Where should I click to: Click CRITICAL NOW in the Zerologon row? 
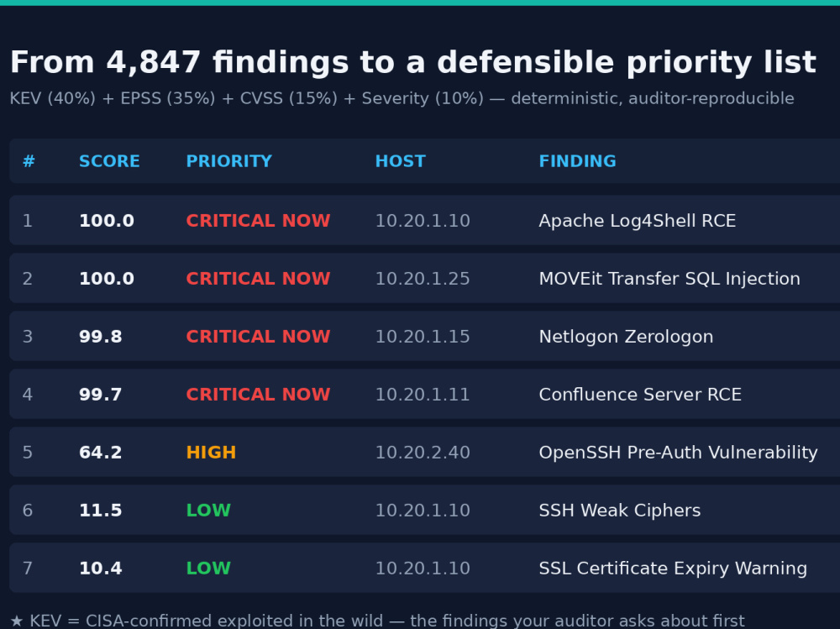[258, 337]
